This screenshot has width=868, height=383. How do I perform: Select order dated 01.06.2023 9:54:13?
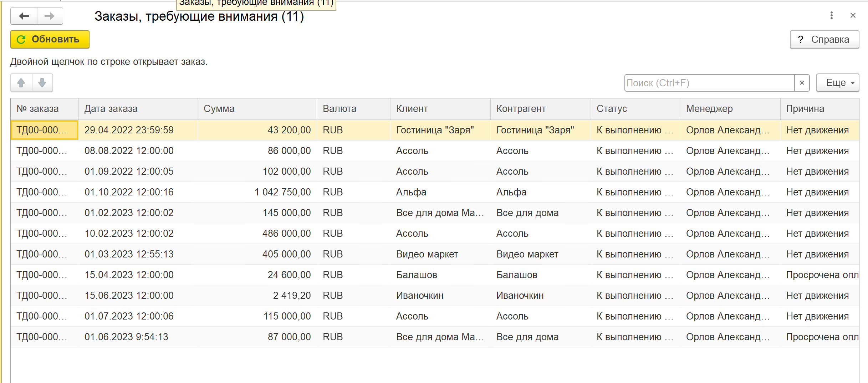point(138,337)
